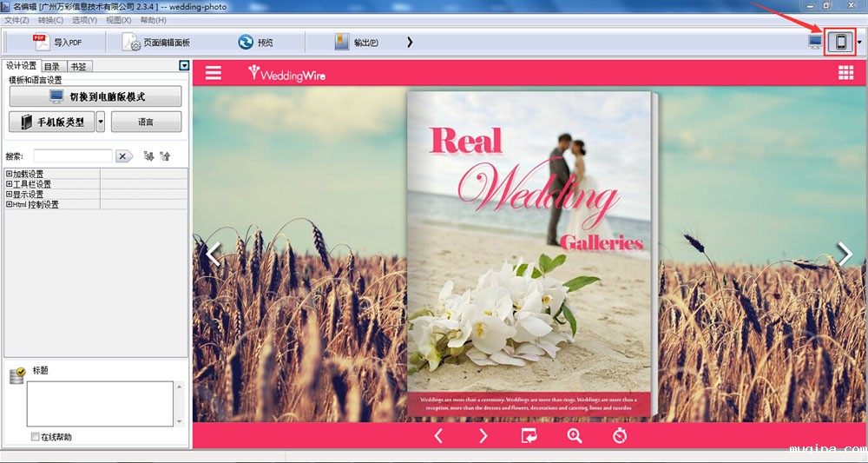
Task: Switch to the 目录 tab
Action: pyautogui.click(x=52, y=66)
